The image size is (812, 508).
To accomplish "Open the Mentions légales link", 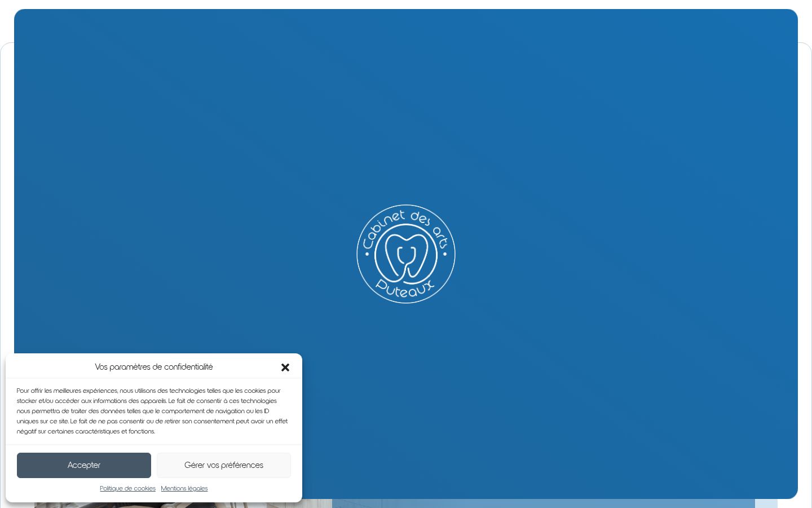I will [184, 488].
